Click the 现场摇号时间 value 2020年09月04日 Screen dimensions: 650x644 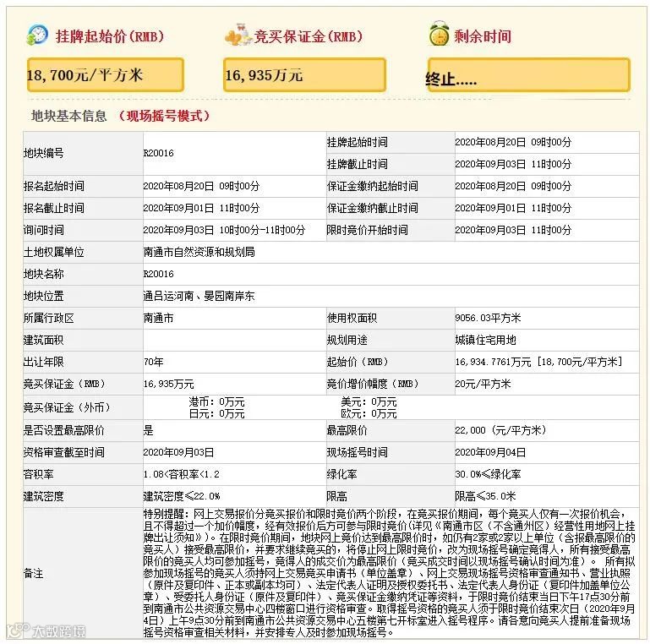coord(490,452)
